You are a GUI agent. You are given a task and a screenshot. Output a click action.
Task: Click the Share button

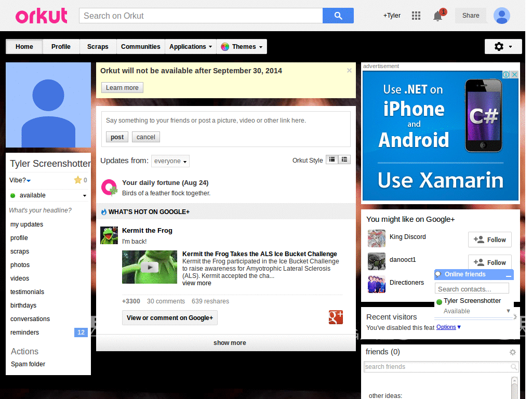click(x=471, y=16)
